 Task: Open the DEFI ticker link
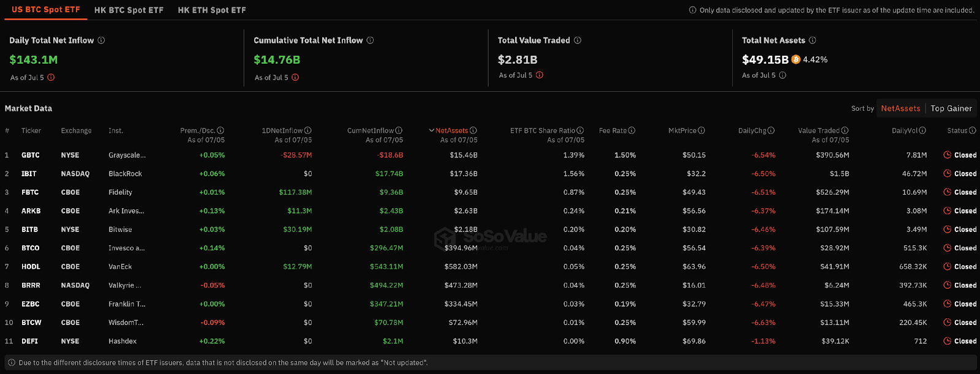(x=29, y=341)
